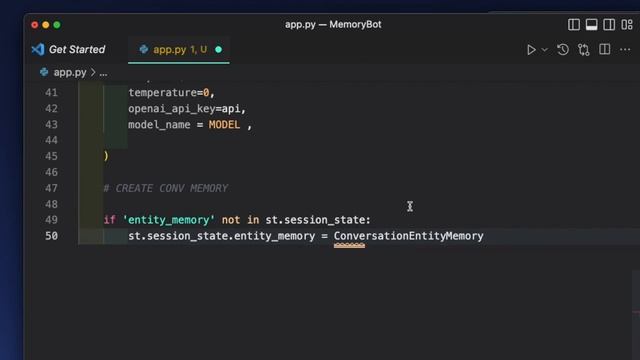Click 'entity_memory' string on line 49
Image resolution: width=640 pixels, height=360 pixels.
(169, 220)
